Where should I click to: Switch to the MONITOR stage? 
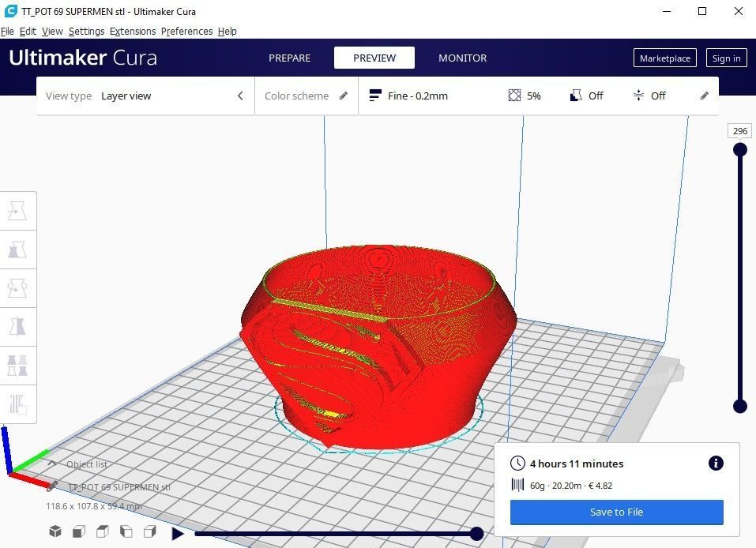(462, 58)
